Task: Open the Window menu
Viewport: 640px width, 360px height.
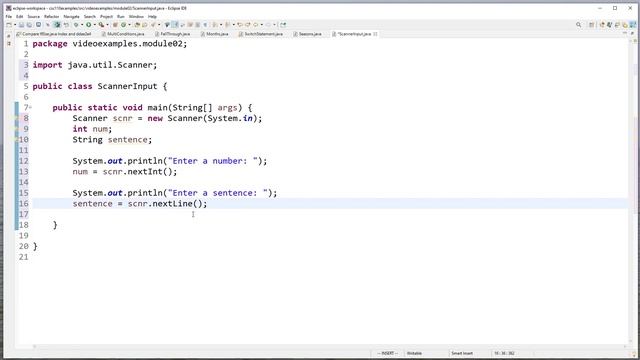Action: point(136,16)
